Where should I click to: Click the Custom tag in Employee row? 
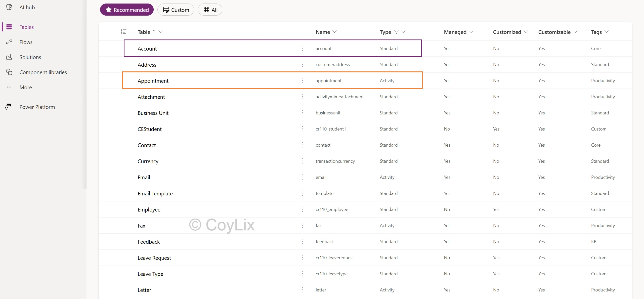coord(598,209)
